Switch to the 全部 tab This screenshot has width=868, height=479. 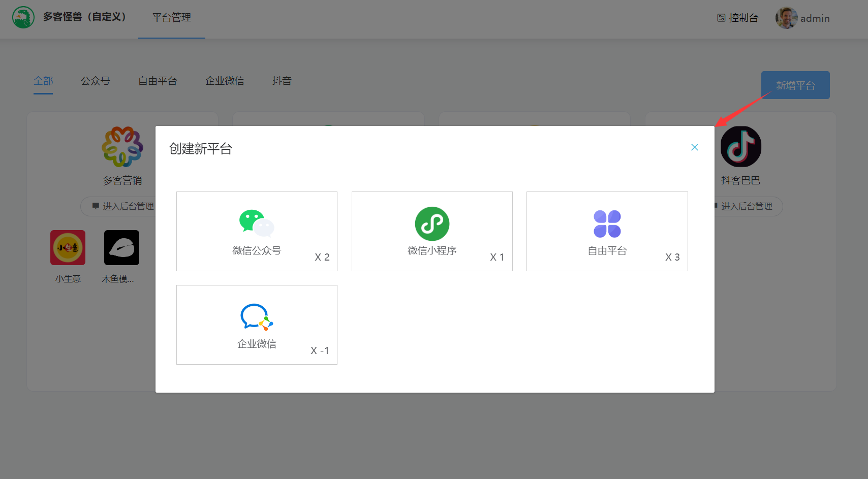[x=43, y=81]
